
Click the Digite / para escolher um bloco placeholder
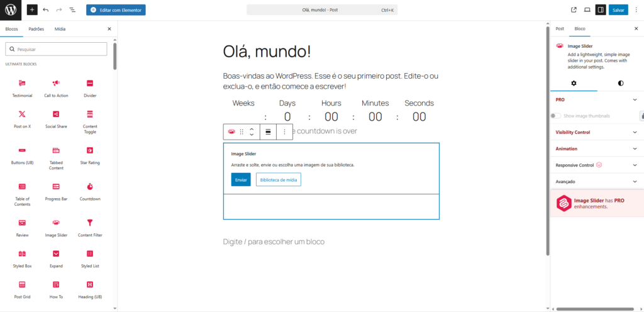click(274, 242)
